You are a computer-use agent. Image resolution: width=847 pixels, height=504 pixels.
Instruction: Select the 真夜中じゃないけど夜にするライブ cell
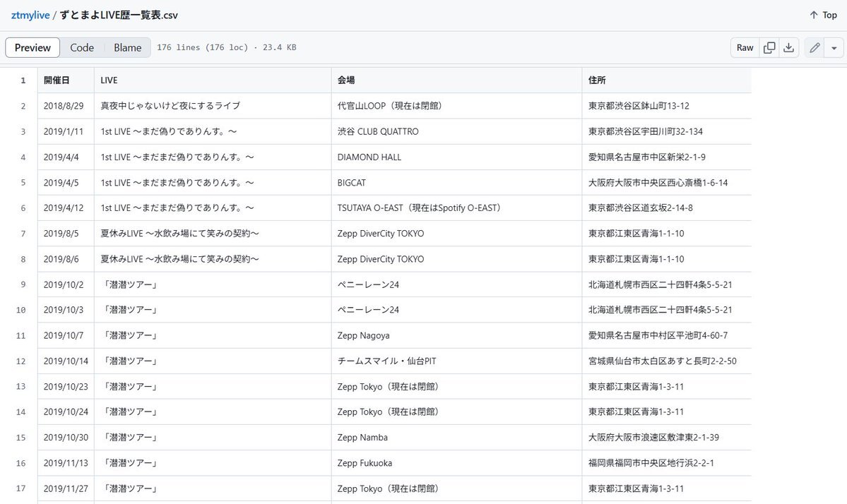[x=213, y=106]
